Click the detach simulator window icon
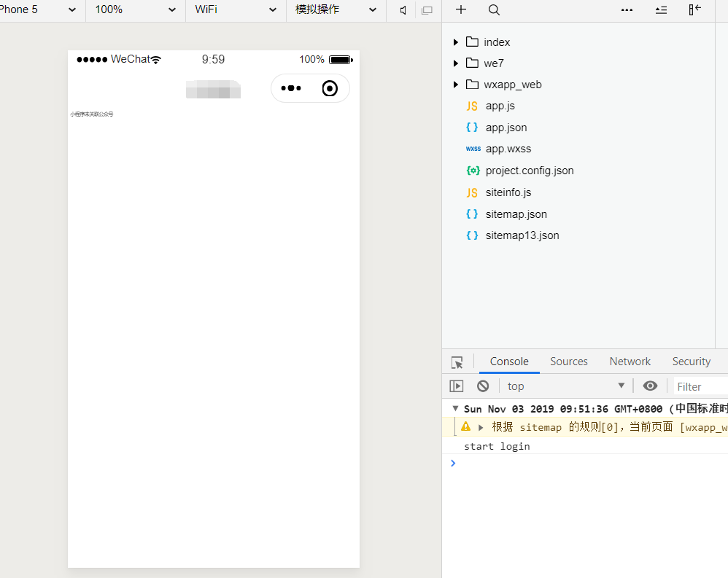This screenshot has width=728, height=578. pos(427,10)
